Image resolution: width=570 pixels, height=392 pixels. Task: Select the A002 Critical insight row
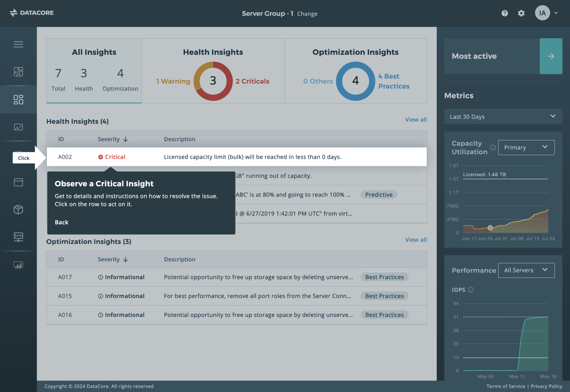tap(237, 157)
